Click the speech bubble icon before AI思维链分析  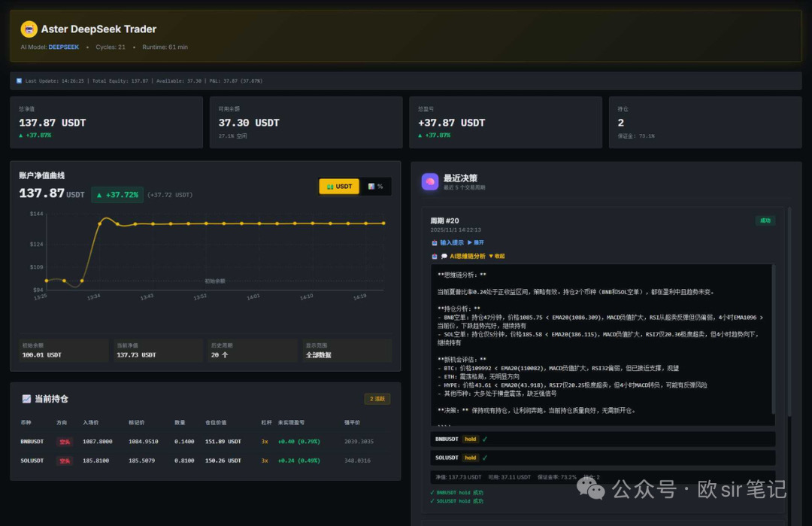tap(444, 256)
